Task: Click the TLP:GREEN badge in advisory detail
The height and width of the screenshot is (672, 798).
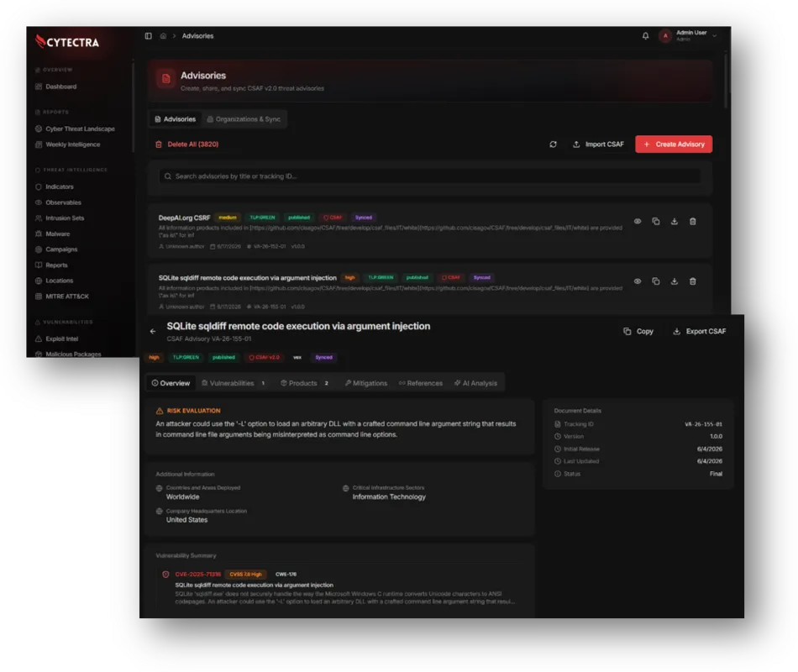Action: (x=186, y=357)
